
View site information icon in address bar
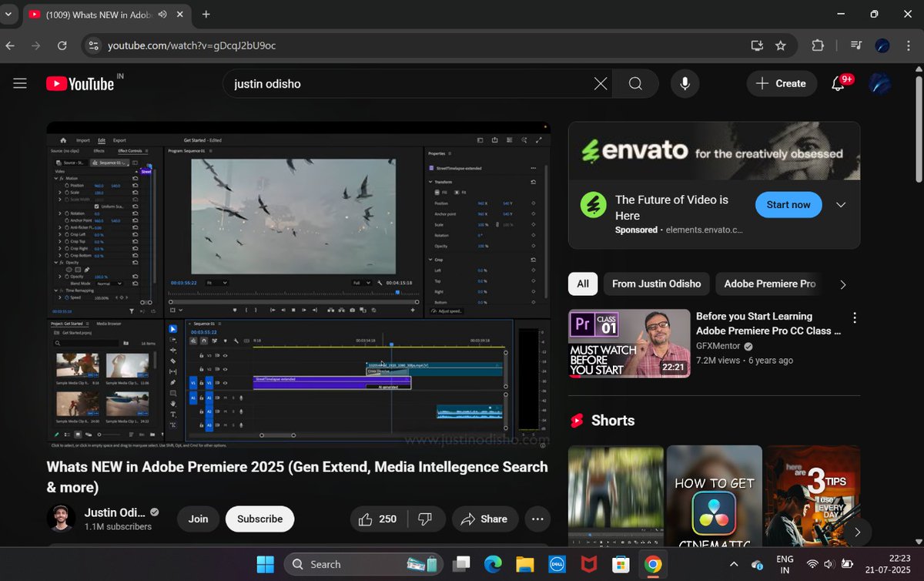pos(92,45)
